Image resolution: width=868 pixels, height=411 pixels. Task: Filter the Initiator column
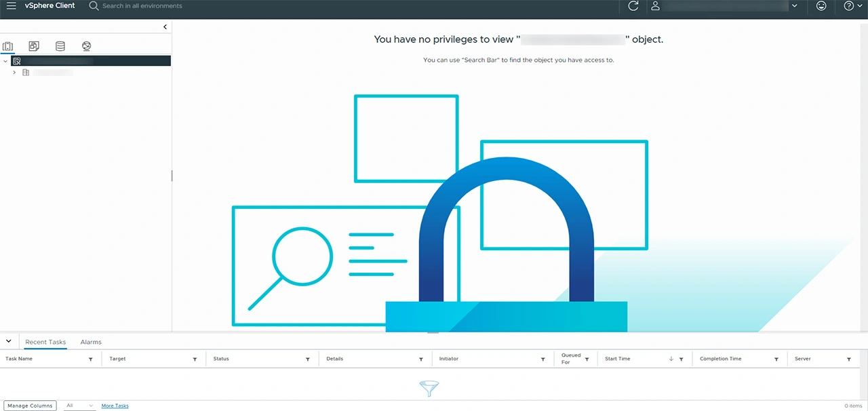point(543,359)
